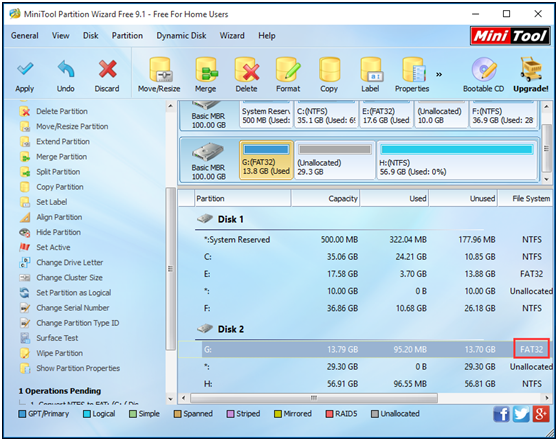Select H:(NTFS) block in disk map
The height and width of the screenshot is (441, 558).
click(457, 160)
